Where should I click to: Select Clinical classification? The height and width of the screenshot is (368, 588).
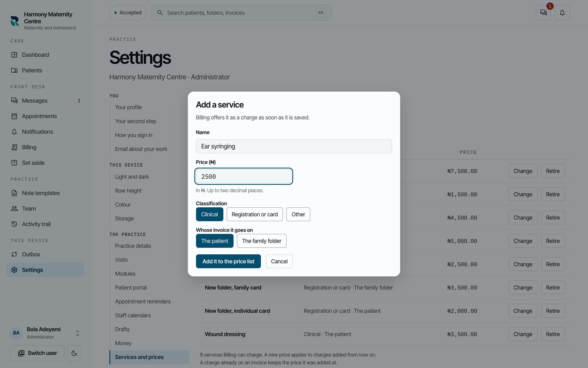pyautogui.click(x=209, y=214)
